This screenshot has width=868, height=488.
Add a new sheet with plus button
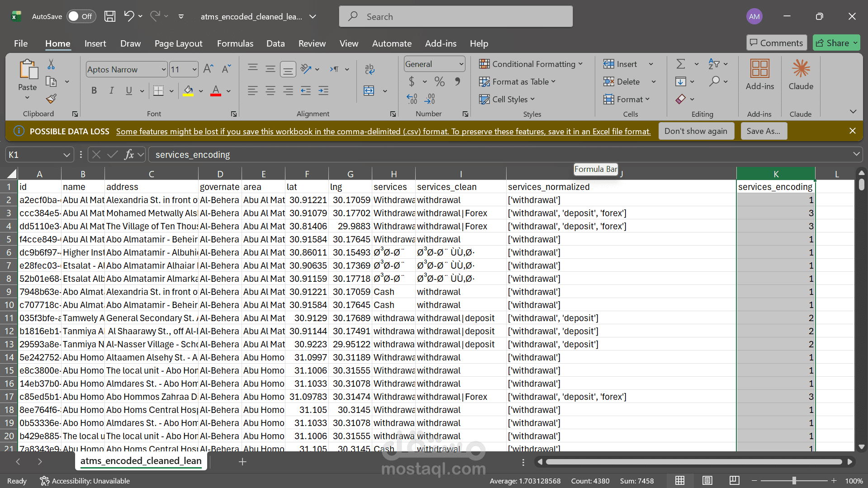tap(242, 462)
